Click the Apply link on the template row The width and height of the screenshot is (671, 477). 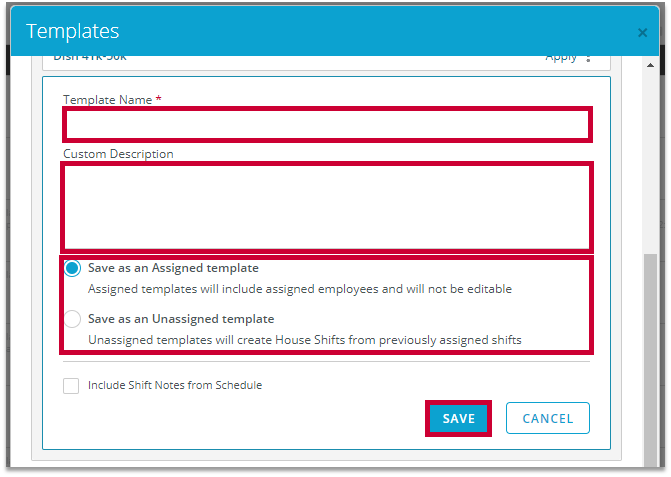560,58
